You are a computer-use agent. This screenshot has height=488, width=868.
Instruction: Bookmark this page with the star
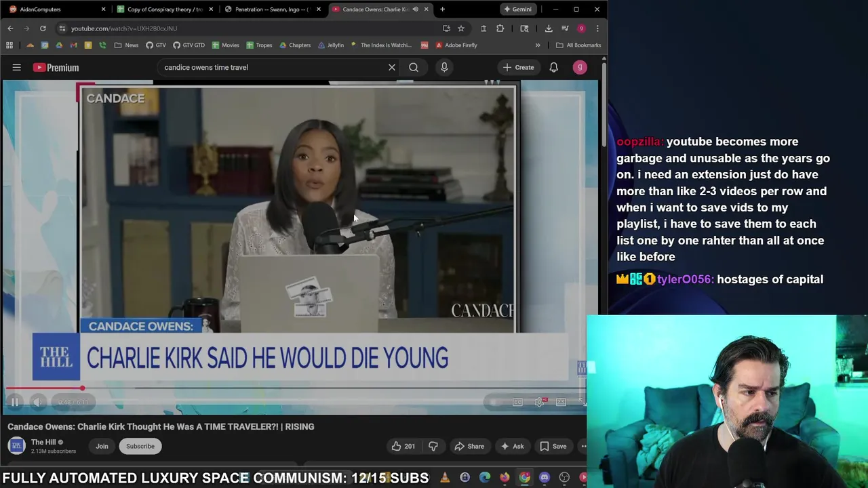461,28
